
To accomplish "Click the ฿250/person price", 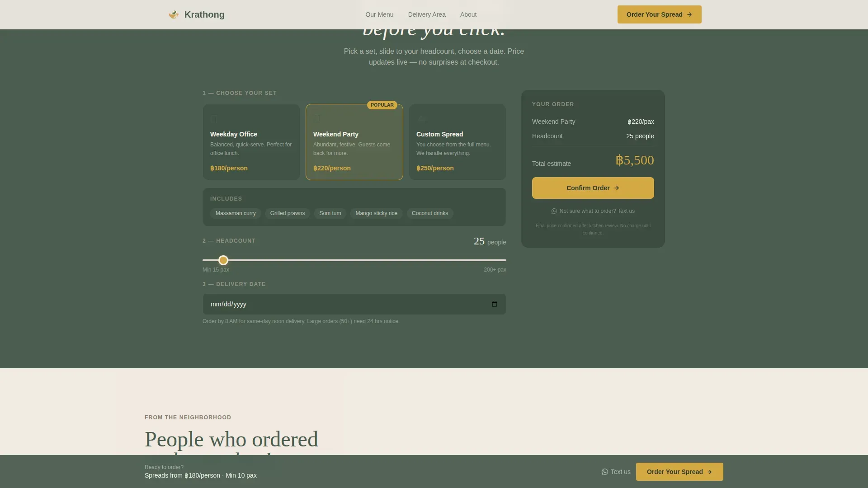I will 435,168.
